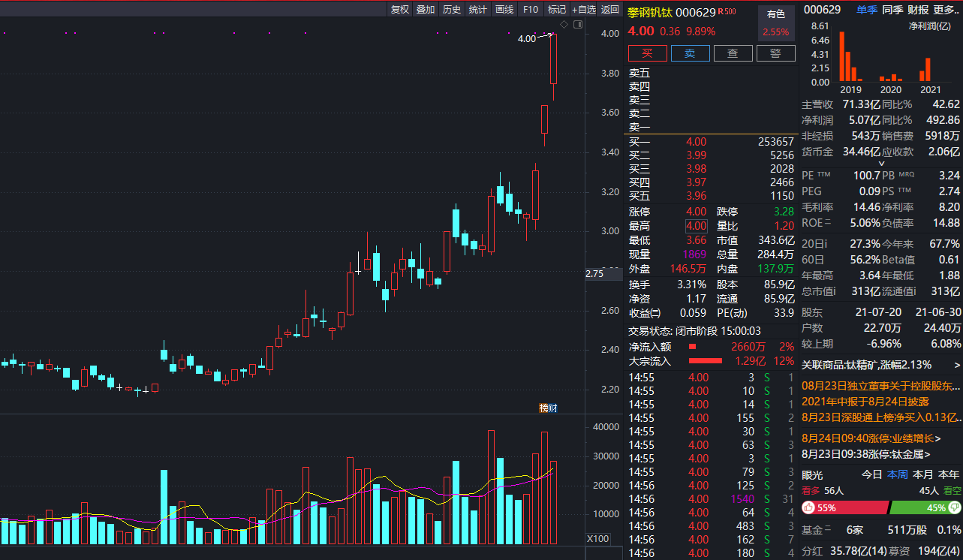This screenshot has height=560, width=963.
Task: Add stock to watchlist with +自选
Action: point(584,9)
